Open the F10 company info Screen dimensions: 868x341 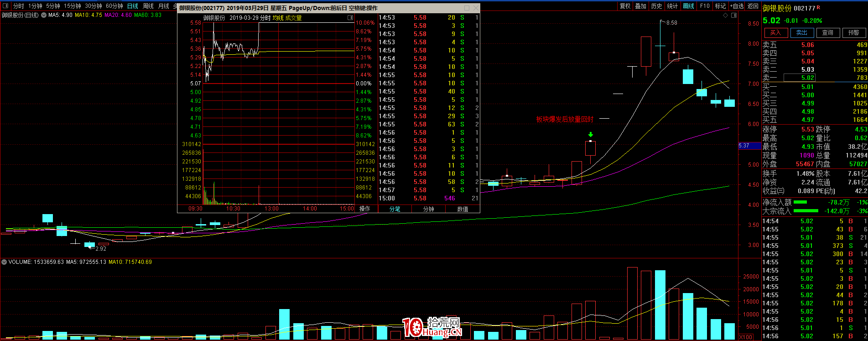(x=705, y=6)
